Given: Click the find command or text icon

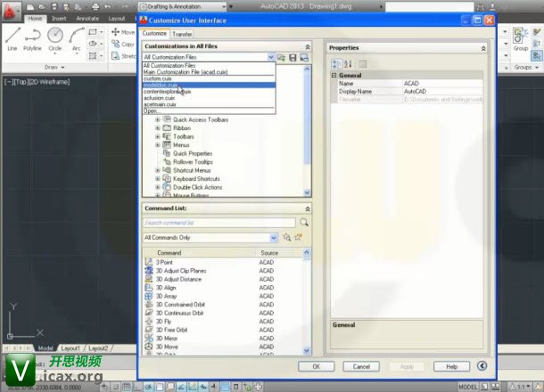Looking at the screenshot, I should point(286,237).
